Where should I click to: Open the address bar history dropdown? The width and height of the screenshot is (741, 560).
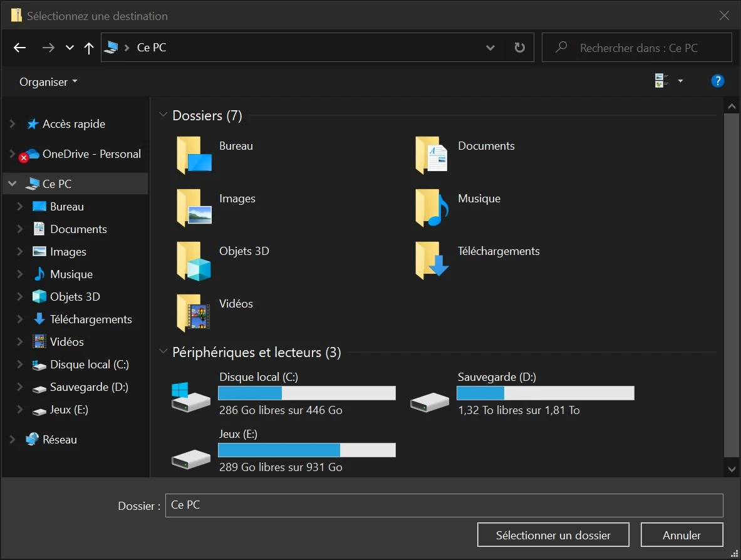[490, 48]
